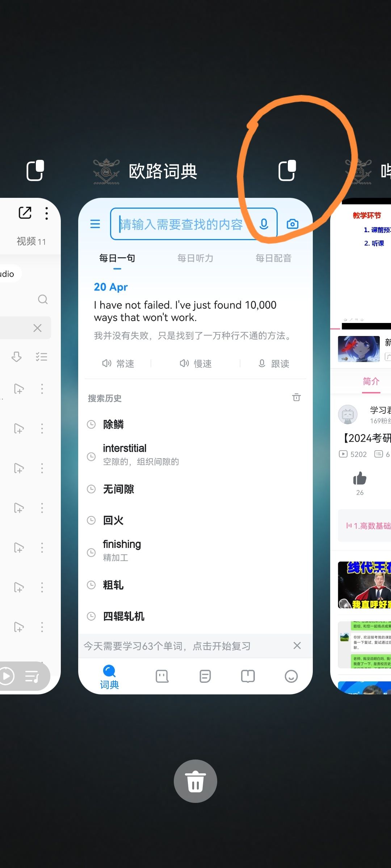Image resolution: width=391 pixels, height=868 pixels.
Task: Tap the 20 Apr daily sentence date
Action: 111,287
